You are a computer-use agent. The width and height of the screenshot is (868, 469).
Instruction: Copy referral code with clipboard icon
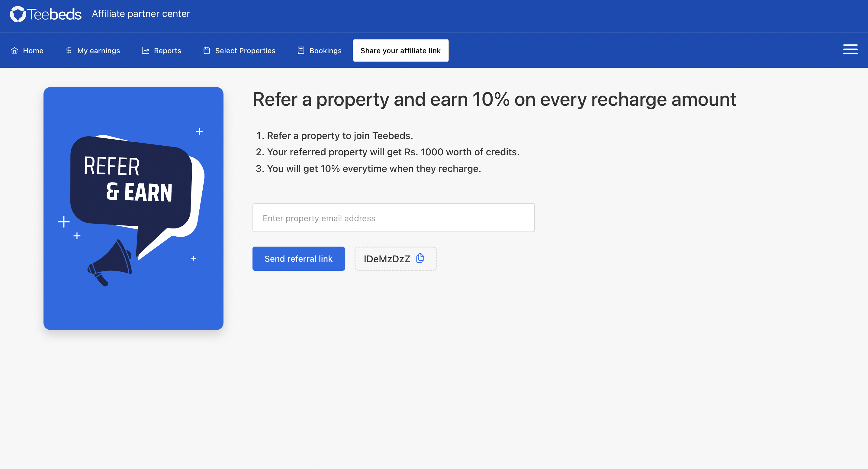(420, 258)
